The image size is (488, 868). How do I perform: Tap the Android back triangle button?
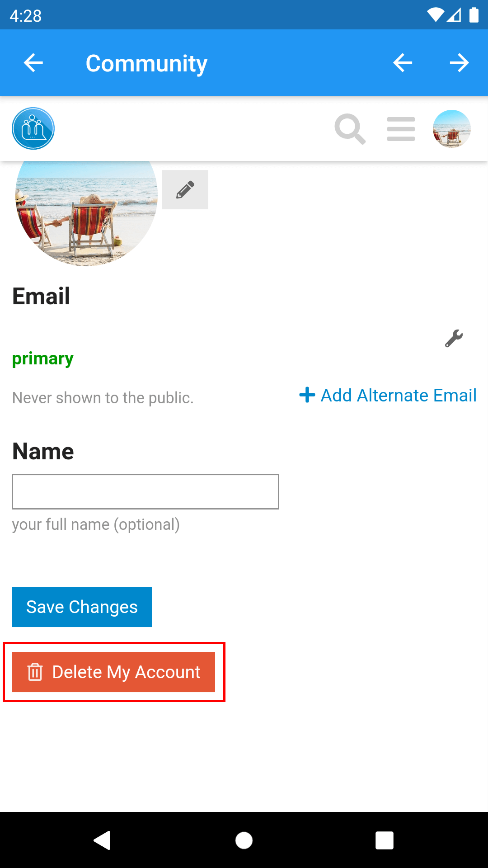[x=103, y=840]
